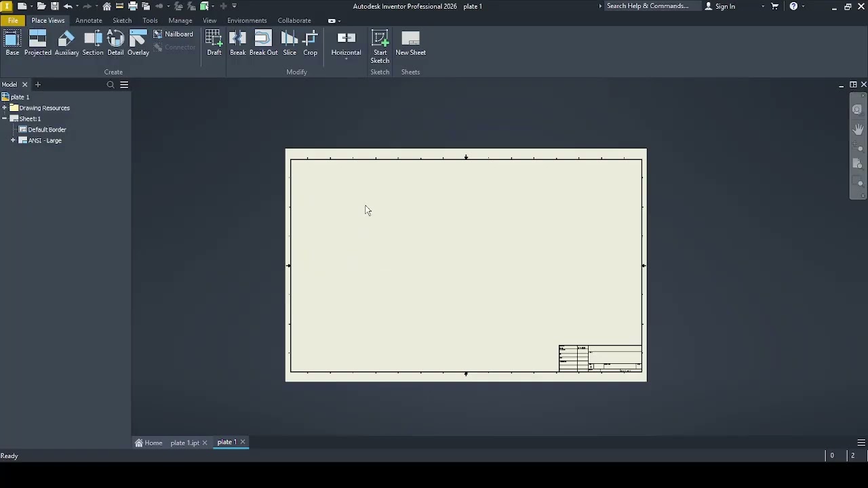Expand the Drawing Resources folder
The height and width of the screenshot is (488, 868).
[x=5, y=108]
